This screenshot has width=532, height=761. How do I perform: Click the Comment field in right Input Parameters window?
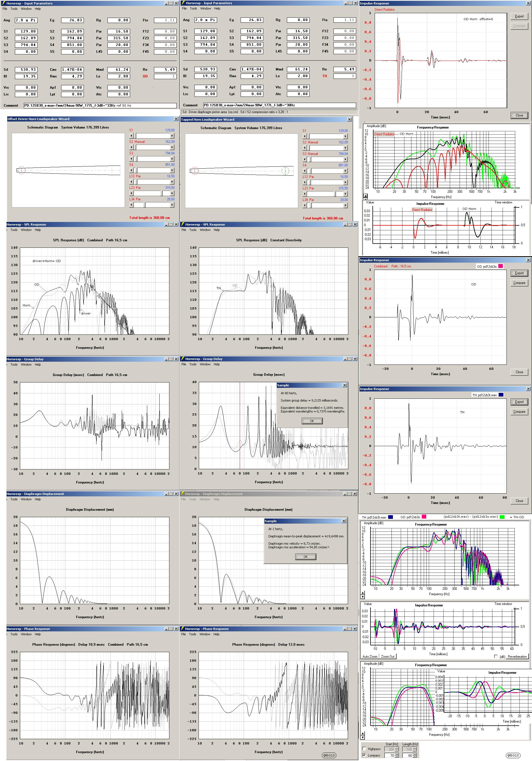point(280,105)
